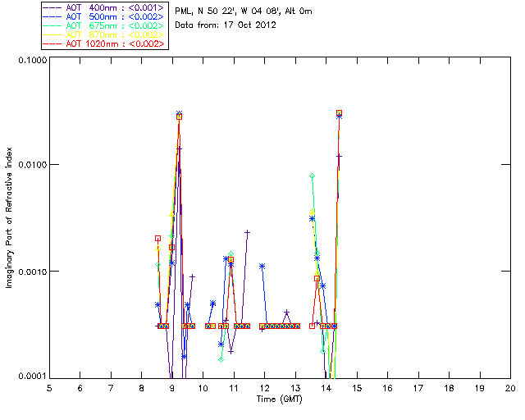Click the AOT 870nm legend entry
Screen dimensions: 525x420
coord(104,34)
